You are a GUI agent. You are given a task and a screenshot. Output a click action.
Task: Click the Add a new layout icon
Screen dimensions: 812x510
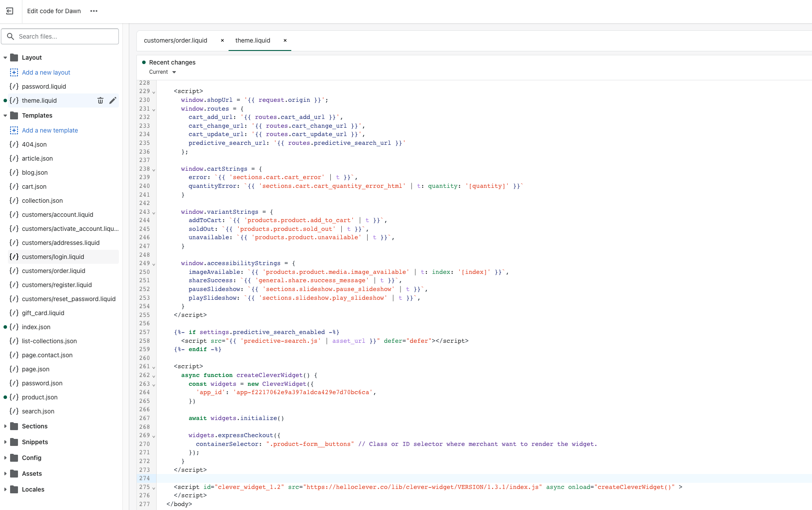point(14,72)
